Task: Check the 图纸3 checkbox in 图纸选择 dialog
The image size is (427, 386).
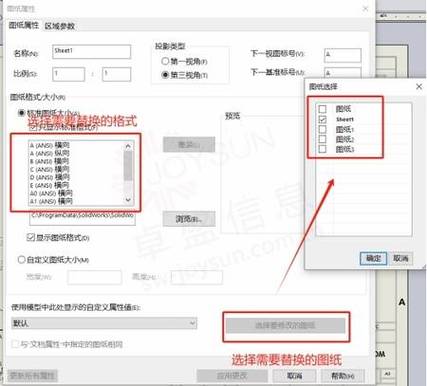Action: coord(322,149)
